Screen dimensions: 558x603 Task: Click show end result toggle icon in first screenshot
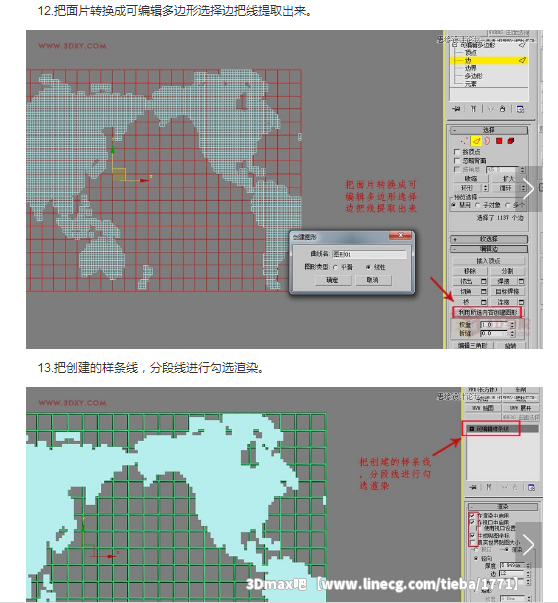point(473,109)
